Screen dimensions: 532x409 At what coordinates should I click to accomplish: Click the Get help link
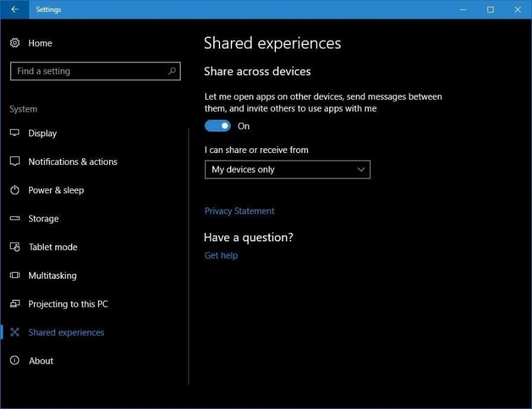(221, 255)
